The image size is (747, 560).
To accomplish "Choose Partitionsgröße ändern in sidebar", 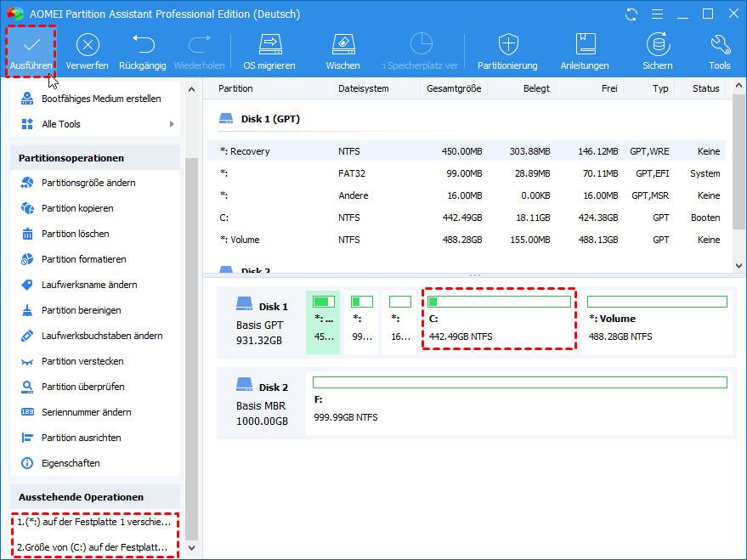I will pyautogui.click(x=88, y=183).
